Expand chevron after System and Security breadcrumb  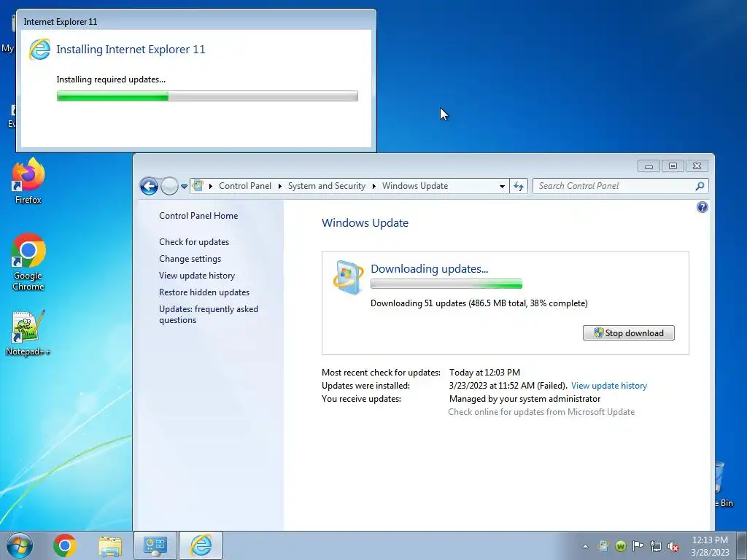point(374,186)
